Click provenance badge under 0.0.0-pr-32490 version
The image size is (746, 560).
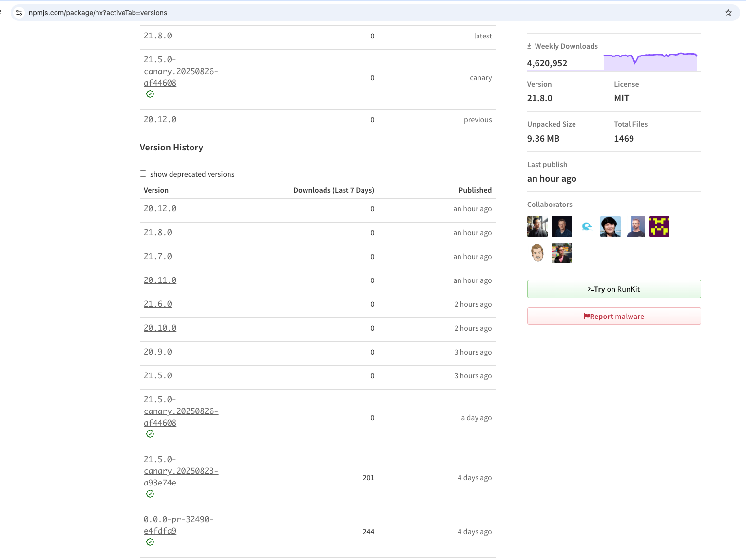coord(150,542)
